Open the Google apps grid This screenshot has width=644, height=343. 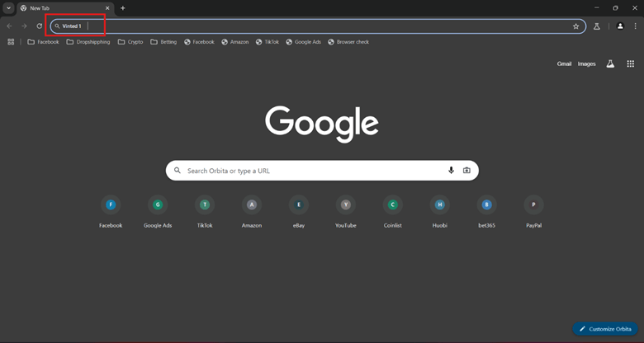pos(631,64)
